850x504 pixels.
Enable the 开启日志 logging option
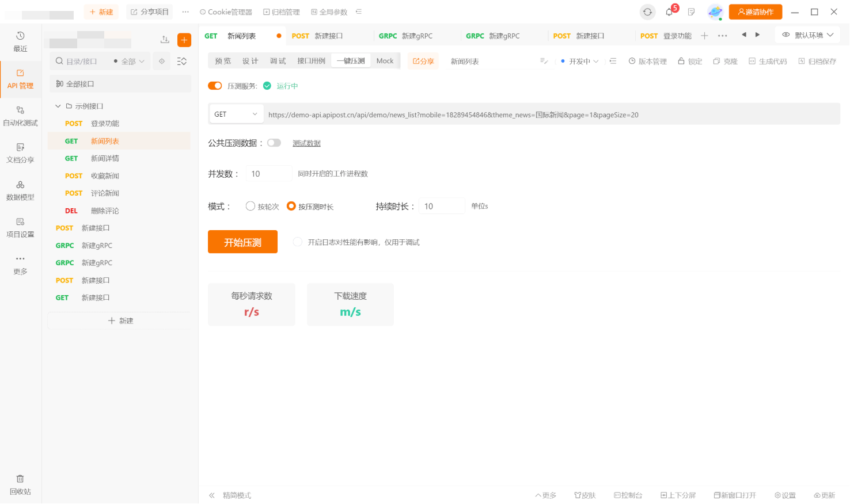[298, 242]
